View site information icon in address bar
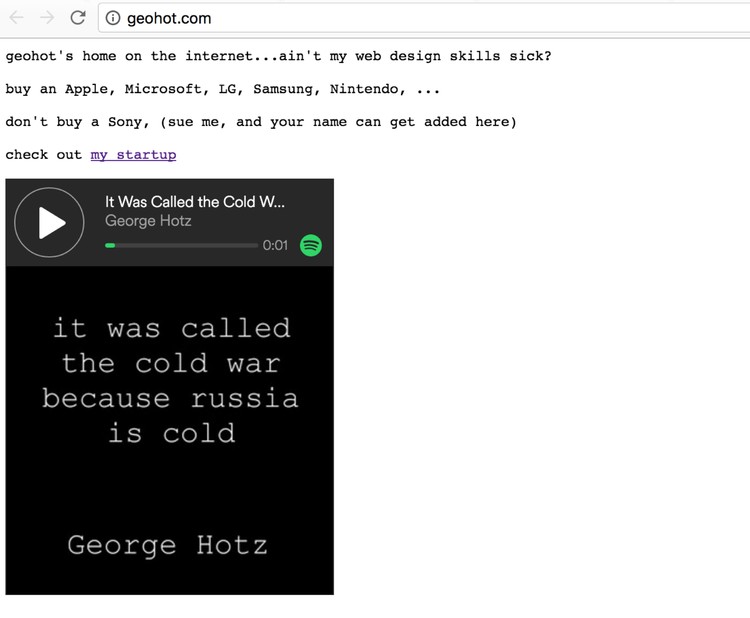Screen dimensions: 750x618 [113, 18]
